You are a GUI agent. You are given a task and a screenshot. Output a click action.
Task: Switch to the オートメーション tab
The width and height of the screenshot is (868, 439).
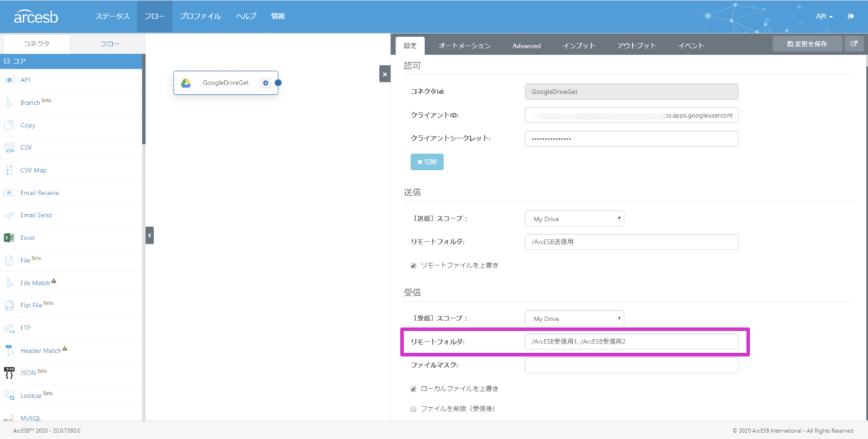tap(464, 46)
